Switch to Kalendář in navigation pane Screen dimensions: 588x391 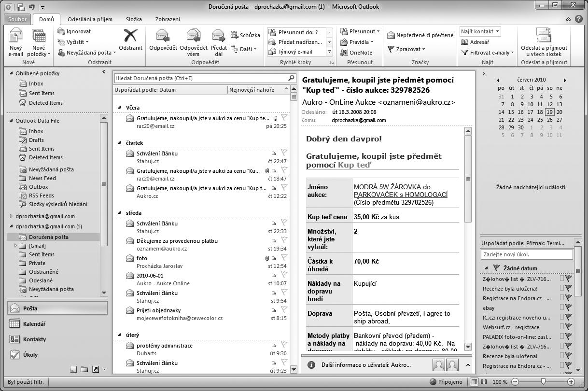(x=57, y=324)
